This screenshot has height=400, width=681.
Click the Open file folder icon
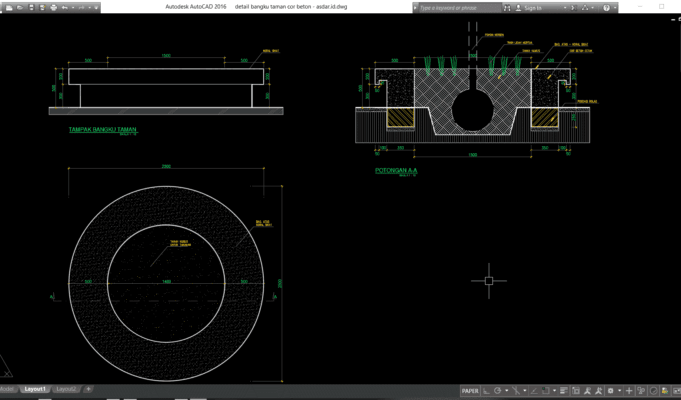20,7
